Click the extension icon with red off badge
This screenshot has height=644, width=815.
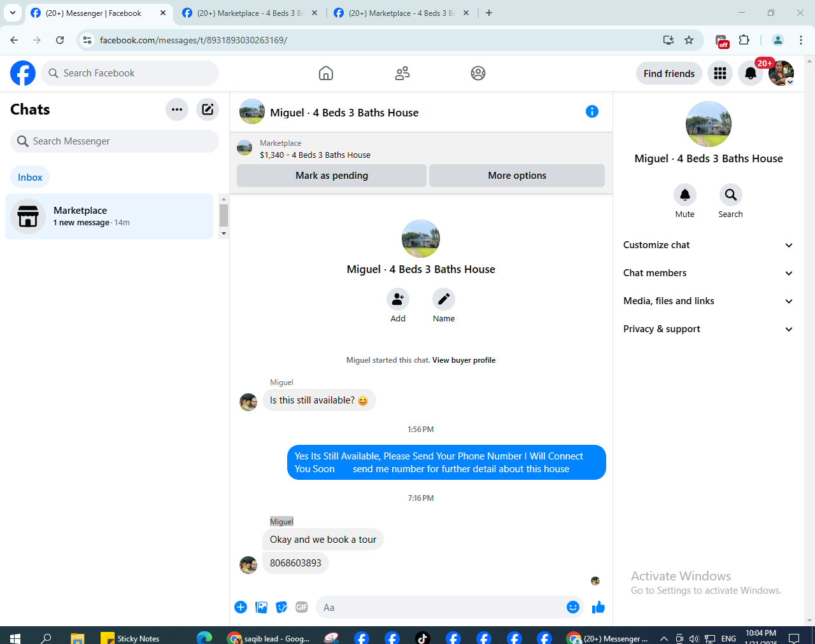click(x=722, y=41)
